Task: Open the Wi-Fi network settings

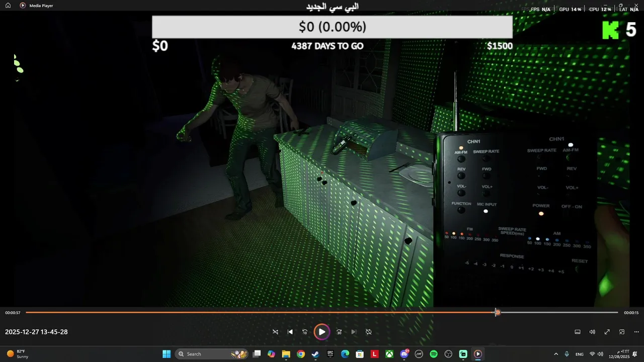Action: pos(592,354)
